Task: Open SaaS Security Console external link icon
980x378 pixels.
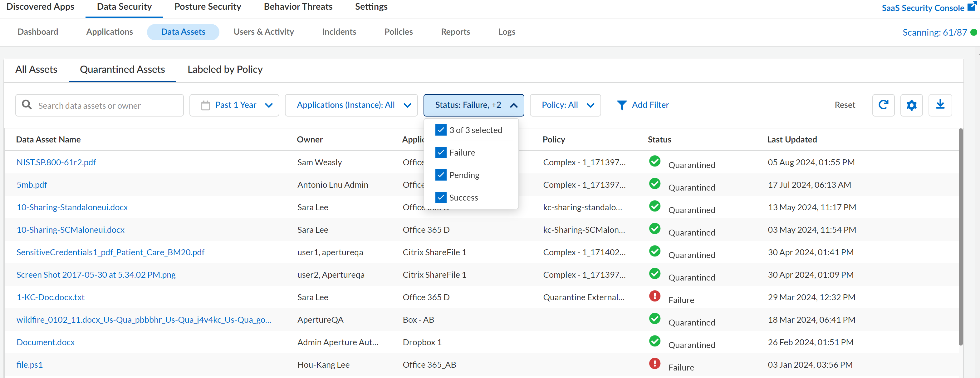Action: point(971,7)
